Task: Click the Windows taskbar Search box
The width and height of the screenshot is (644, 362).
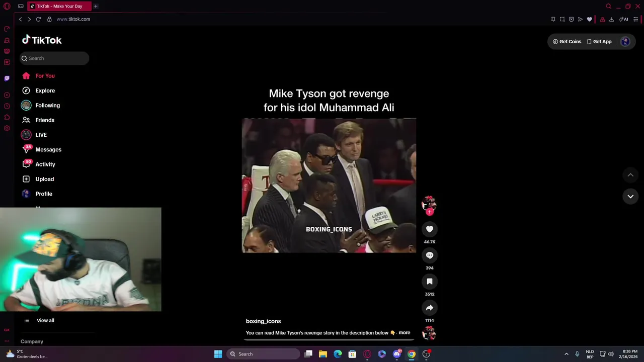Action: coord(263,354)
